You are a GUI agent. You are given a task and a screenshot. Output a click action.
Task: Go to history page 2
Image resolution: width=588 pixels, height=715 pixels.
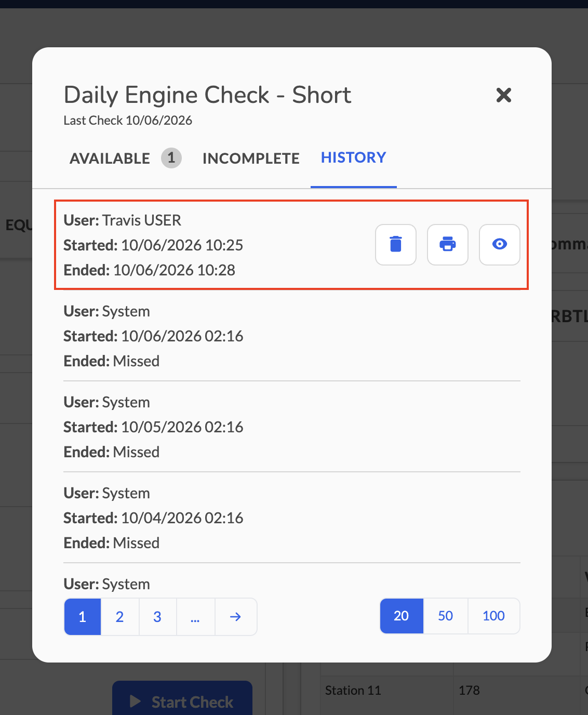[120, 617]
